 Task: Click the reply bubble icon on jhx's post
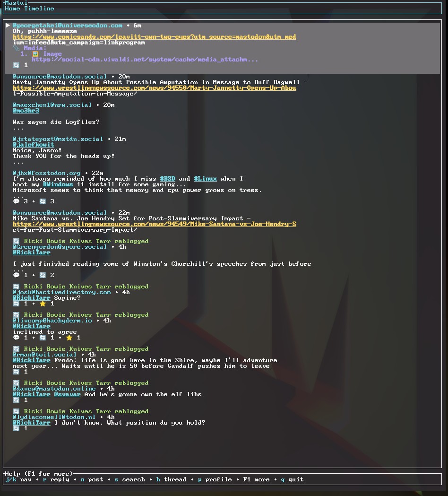tap(17, 201)
